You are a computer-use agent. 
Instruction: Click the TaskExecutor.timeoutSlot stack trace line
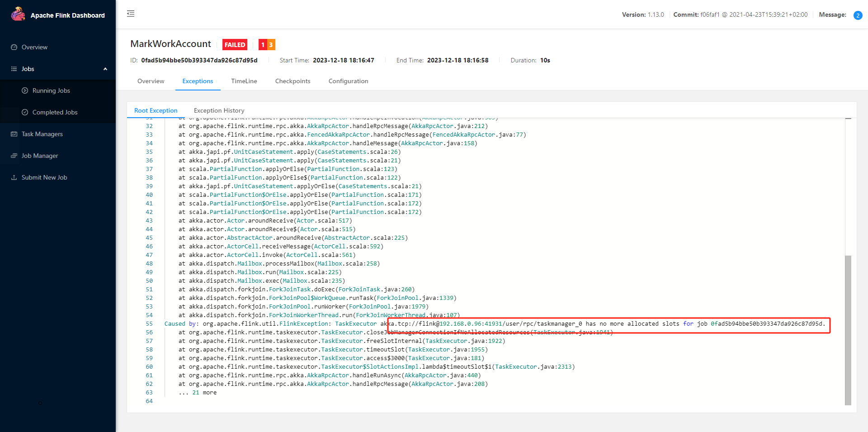point(333,349)
